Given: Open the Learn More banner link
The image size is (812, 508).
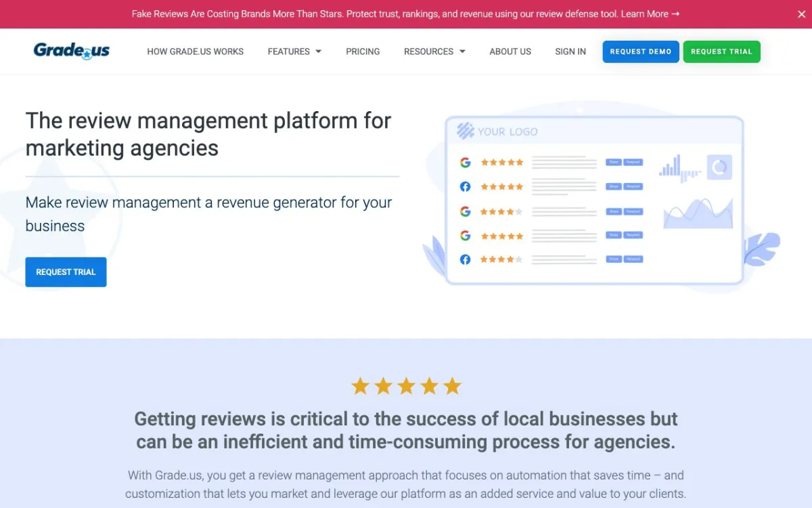Looking at the screenshot, I should click(x=650, y=14).
